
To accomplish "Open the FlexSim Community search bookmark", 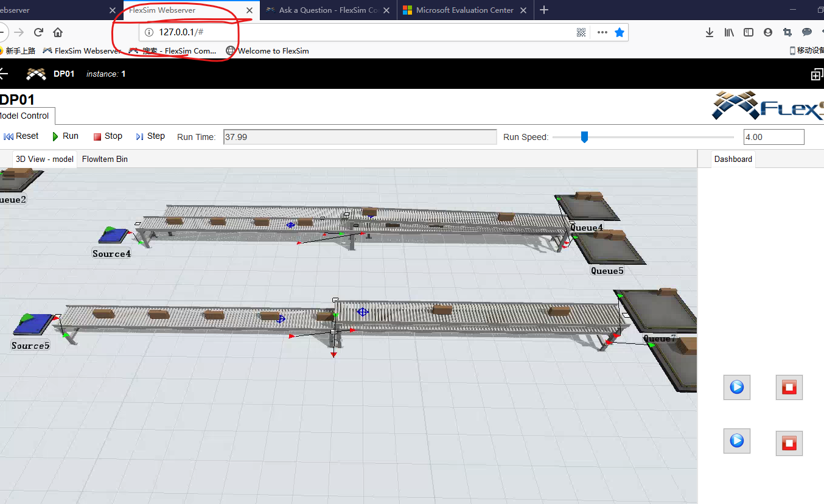I will point(173,51).
